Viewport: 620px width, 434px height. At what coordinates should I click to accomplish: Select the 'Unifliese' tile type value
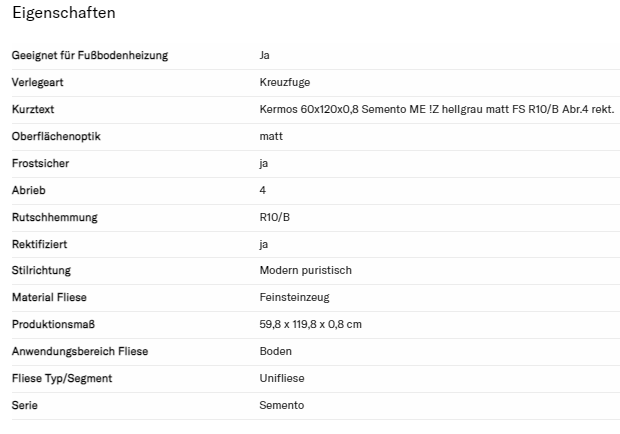(282, 379)
